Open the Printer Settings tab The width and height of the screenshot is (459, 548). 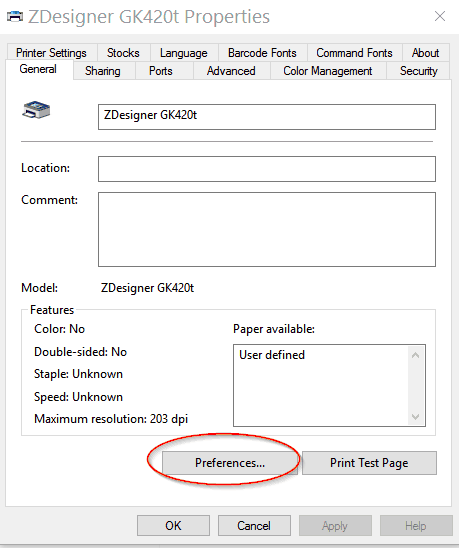(x=51, y=53)
